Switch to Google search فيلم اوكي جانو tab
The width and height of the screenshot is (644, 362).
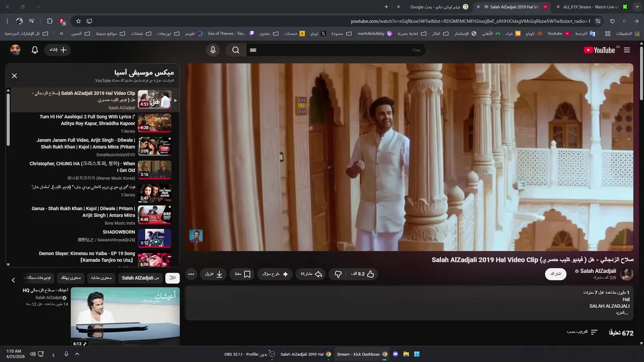tap(435, 7)
